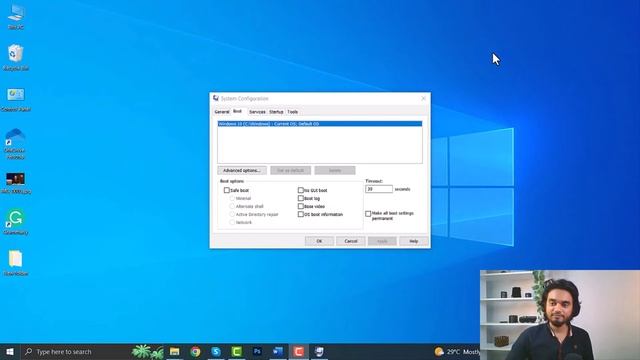Open the Startup tab

(x=276, y=112)
